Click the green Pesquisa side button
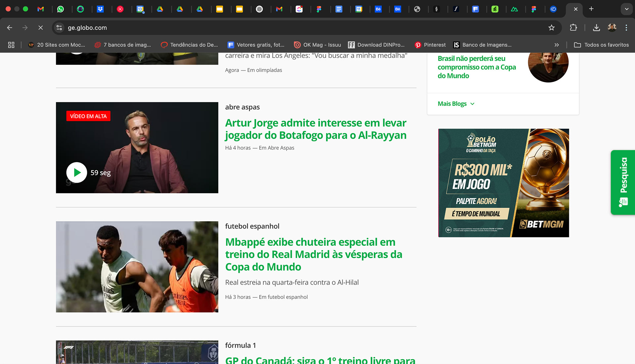The height and width of the screenshot is (364, 635). tap(623, 182)
